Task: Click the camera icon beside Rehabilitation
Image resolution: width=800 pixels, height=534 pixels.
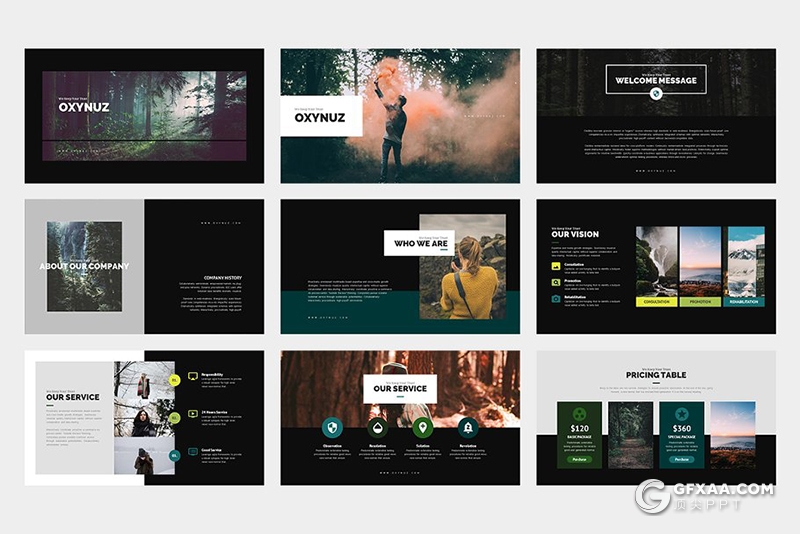Action: [556, 298]
